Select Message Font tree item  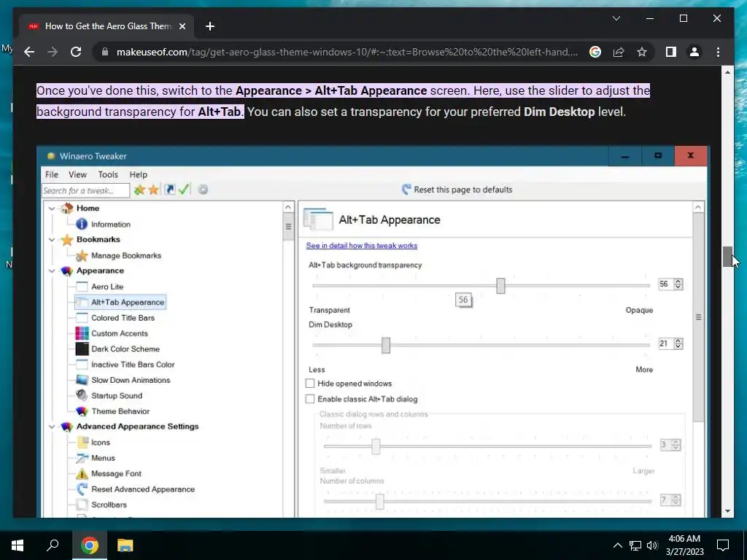(116, 474)
